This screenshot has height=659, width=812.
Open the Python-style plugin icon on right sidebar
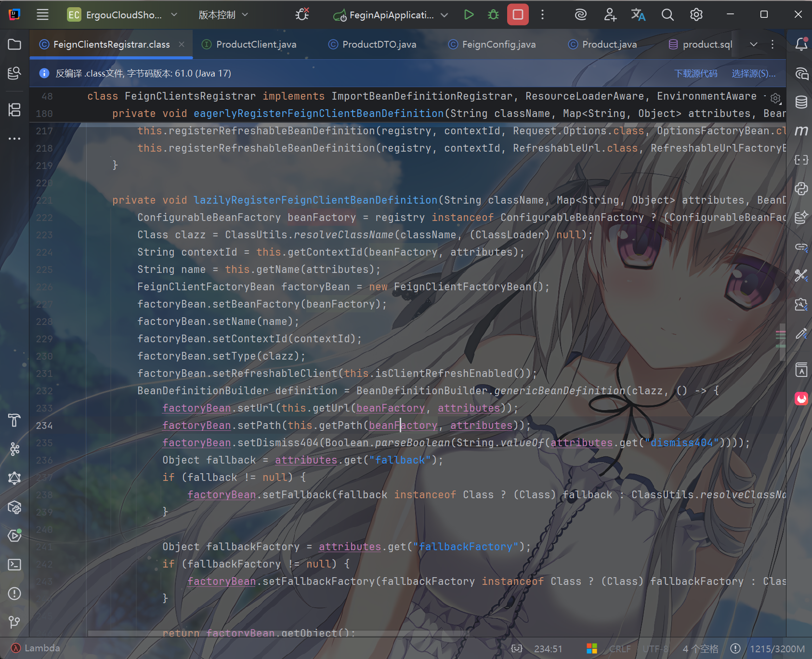coord(801,189)
